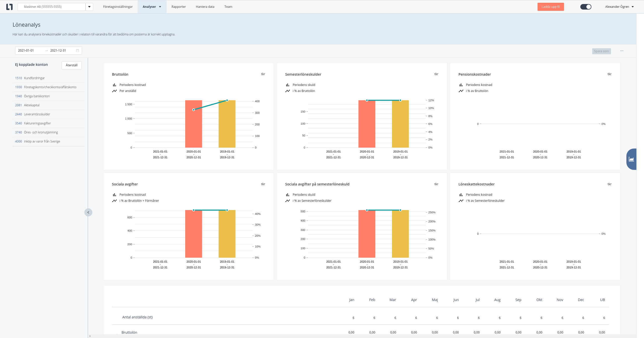Click Bruttolön line chart legend icon
The width and height of the screenshot is (644, 338).
115,91
